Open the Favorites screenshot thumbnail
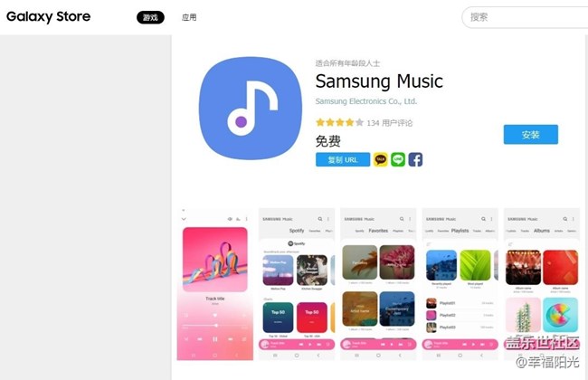This screenshot has width=588, height=380. (378, 284)
